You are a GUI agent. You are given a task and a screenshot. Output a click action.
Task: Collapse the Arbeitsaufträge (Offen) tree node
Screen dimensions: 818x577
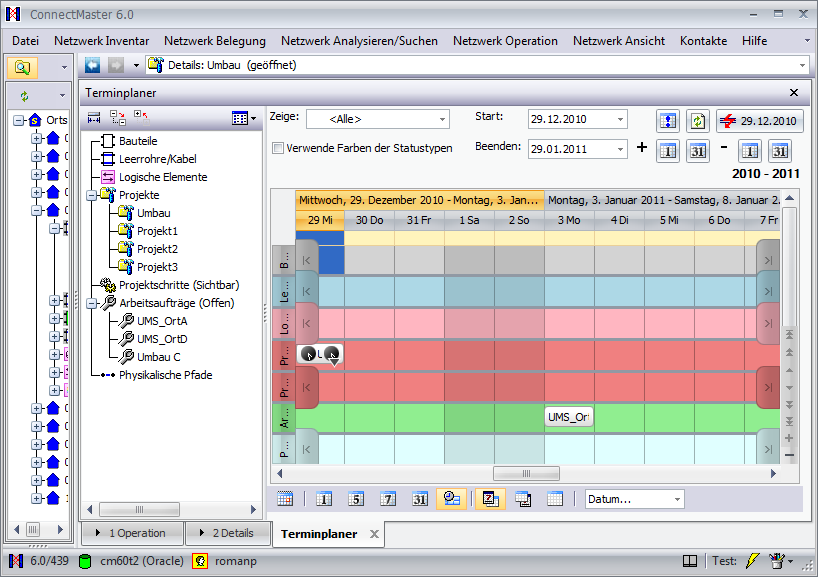(92, 303)
